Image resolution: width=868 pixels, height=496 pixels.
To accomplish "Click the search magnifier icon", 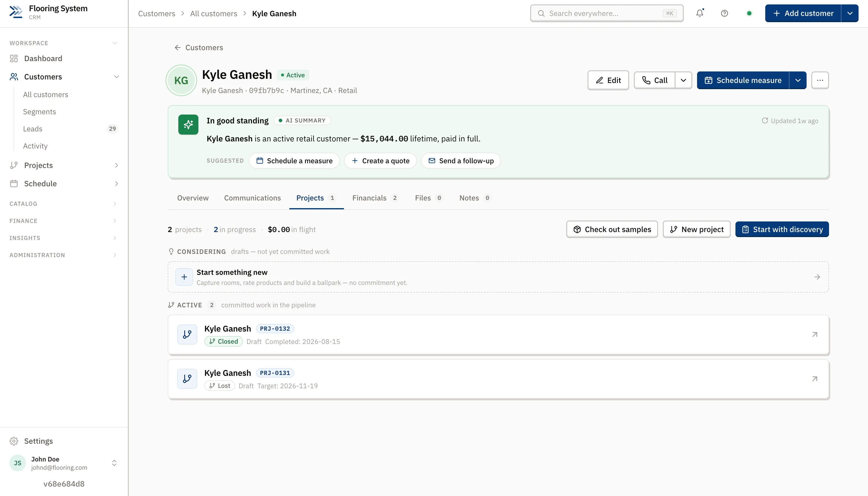I will [541, 13].
